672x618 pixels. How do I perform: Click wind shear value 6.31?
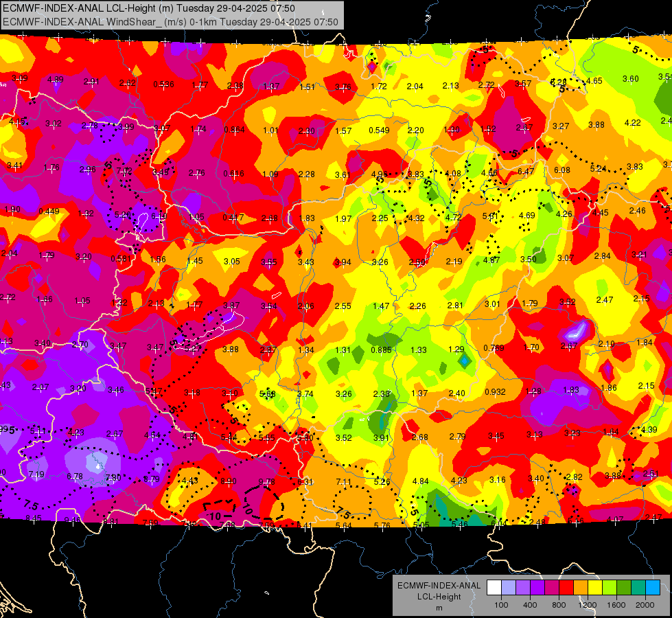[x=305, y=482]
